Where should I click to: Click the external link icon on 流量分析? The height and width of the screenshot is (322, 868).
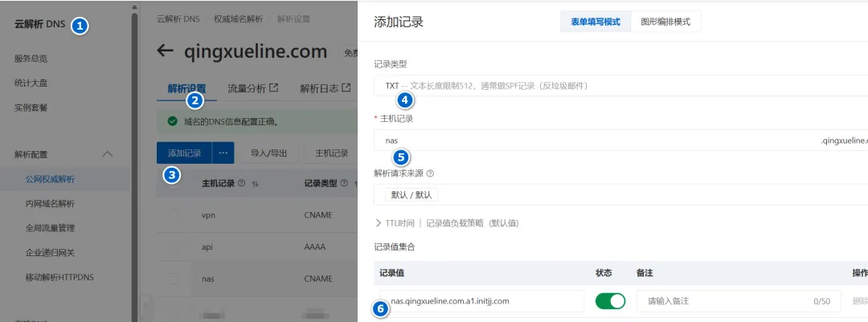[273, 88]
